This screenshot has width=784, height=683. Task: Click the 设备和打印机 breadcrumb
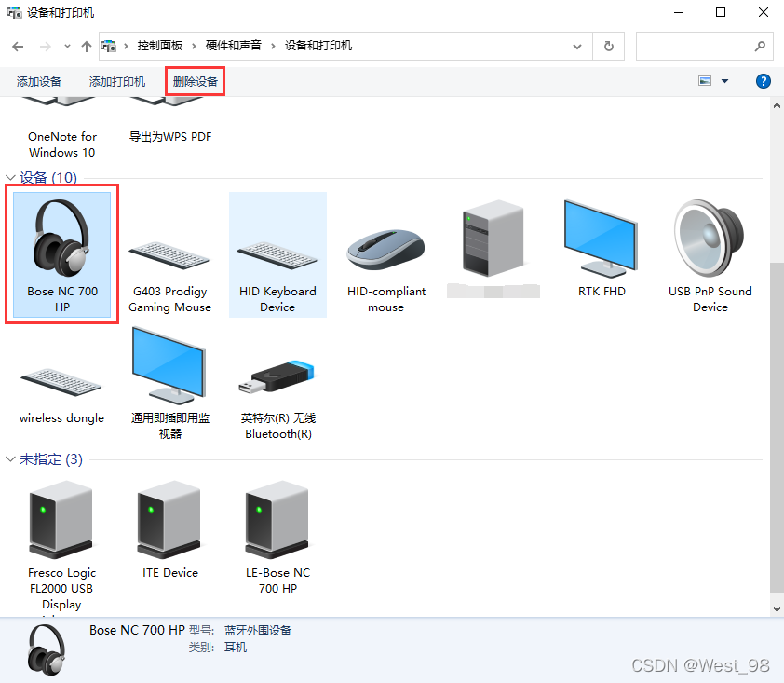(x=318, y=46)
